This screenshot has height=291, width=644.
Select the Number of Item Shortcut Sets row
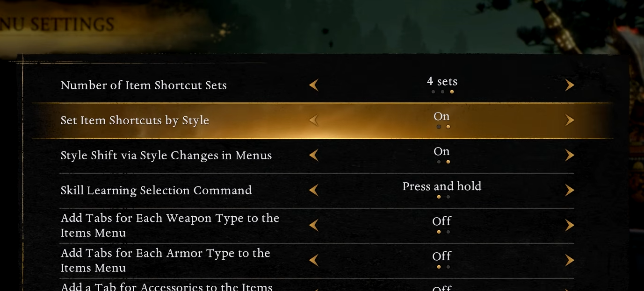click(x=144, y=85)
